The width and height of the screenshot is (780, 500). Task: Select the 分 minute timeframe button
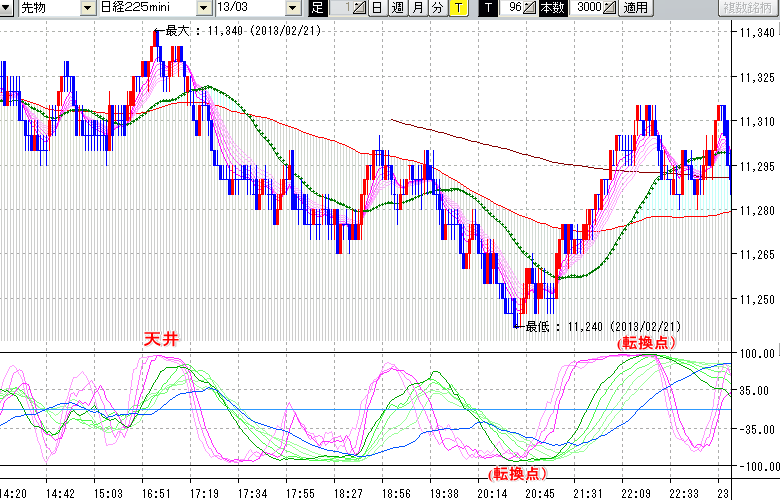[437, 8]
